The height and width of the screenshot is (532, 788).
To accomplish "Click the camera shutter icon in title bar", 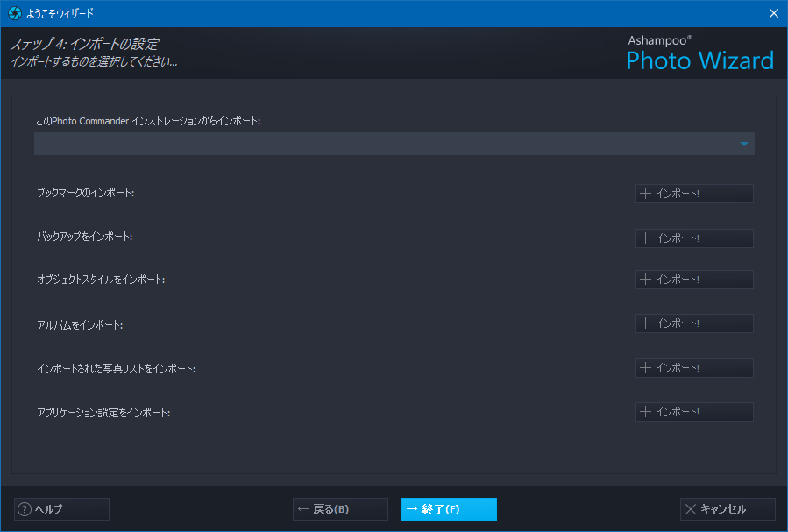I will click(15, 13).
